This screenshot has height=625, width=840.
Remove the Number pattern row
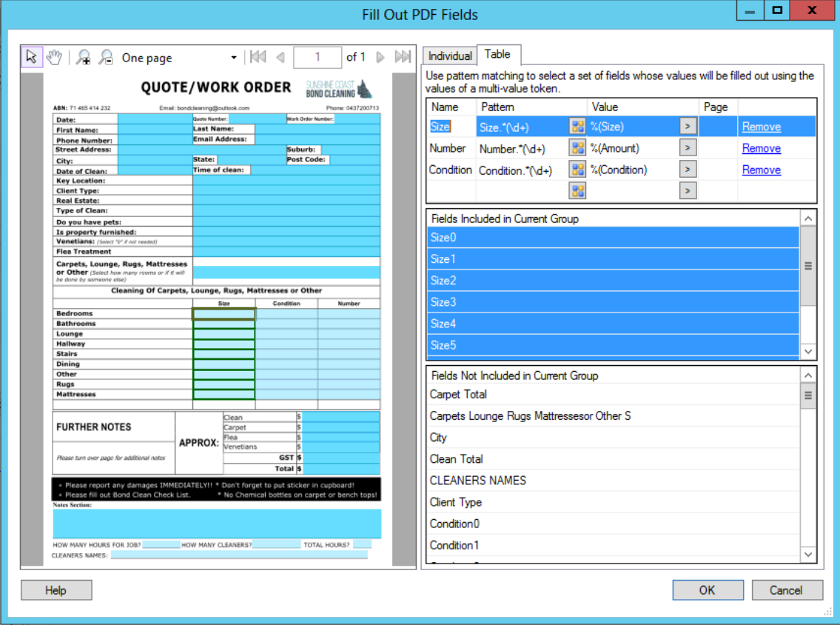pyautogui.click(x=761, y=148)
